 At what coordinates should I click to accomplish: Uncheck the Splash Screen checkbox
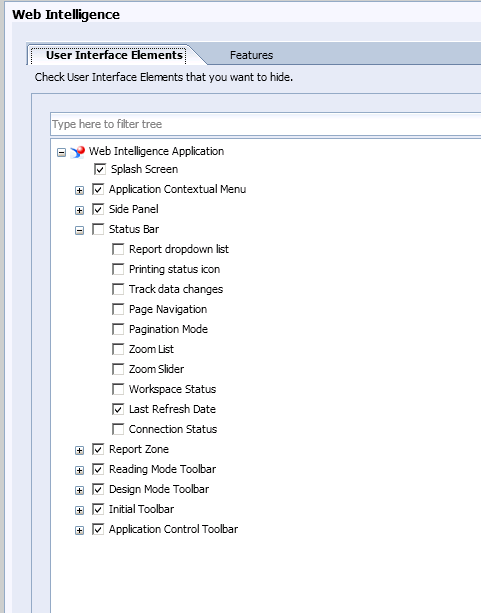coord(100,169)
